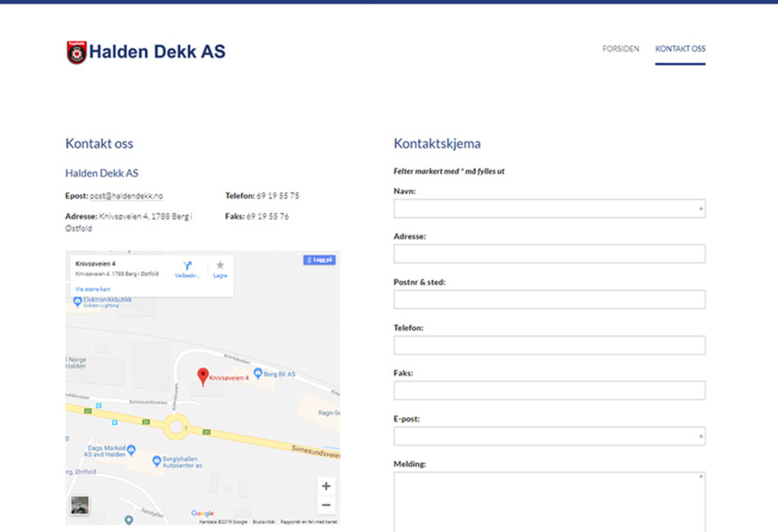
Task: Zoom in on the map
Action: (326, 486)
